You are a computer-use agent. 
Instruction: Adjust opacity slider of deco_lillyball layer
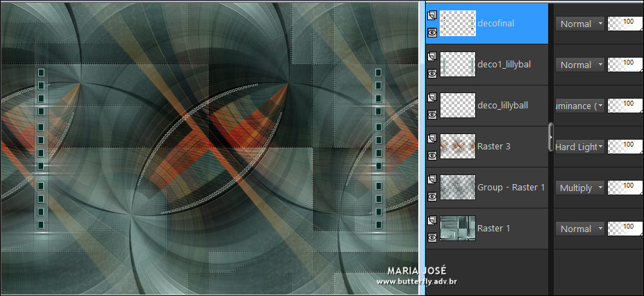[x=625, y=106]
